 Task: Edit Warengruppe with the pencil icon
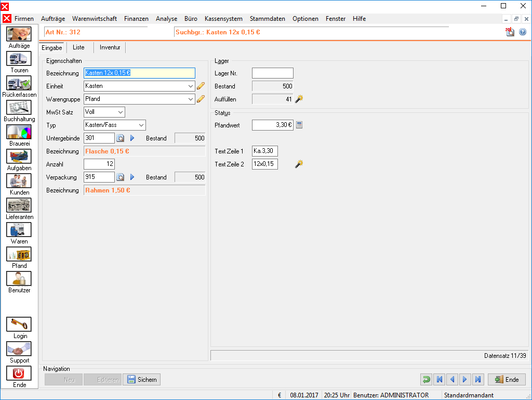tap(201, 99)
